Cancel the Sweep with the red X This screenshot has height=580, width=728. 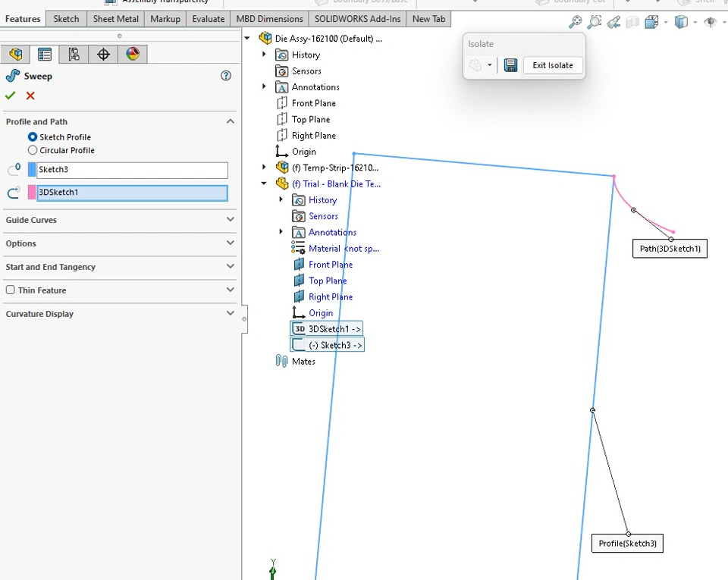click(x=30, y=96)
